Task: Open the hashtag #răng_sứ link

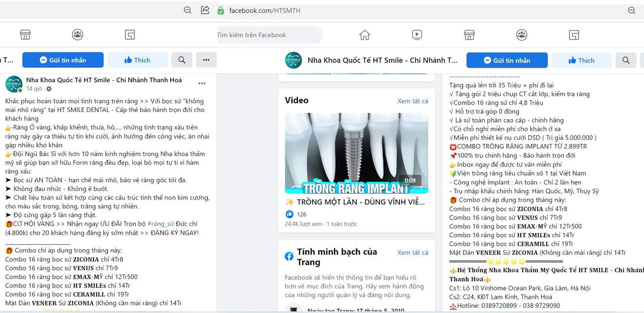Action: click(x=162, y=224)
